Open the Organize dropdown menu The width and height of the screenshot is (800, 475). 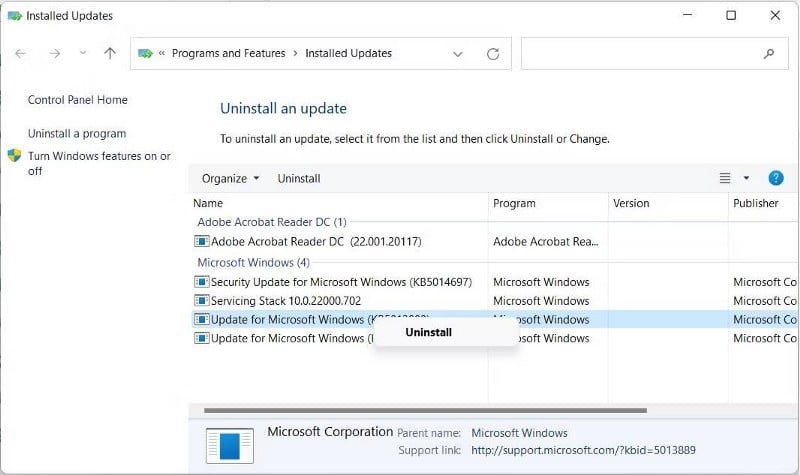point(231,179)
